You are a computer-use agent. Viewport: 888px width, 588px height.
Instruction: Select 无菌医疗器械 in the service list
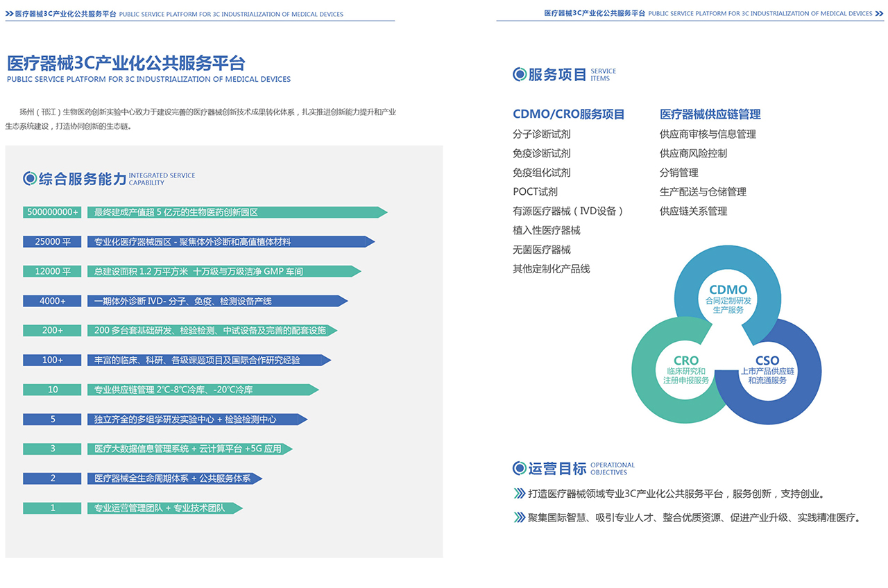[542, 250]
